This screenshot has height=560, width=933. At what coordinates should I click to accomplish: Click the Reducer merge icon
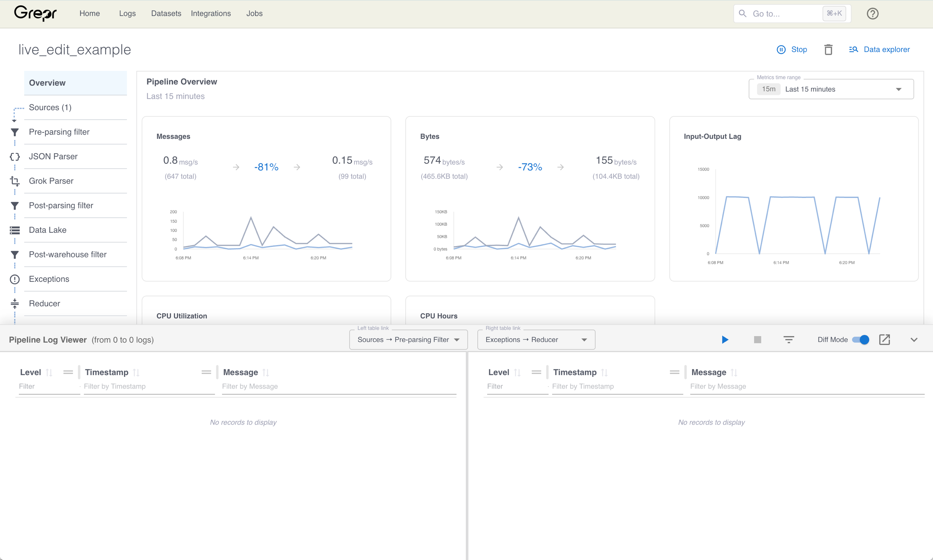pyautogui.click(x=15, y=304)
